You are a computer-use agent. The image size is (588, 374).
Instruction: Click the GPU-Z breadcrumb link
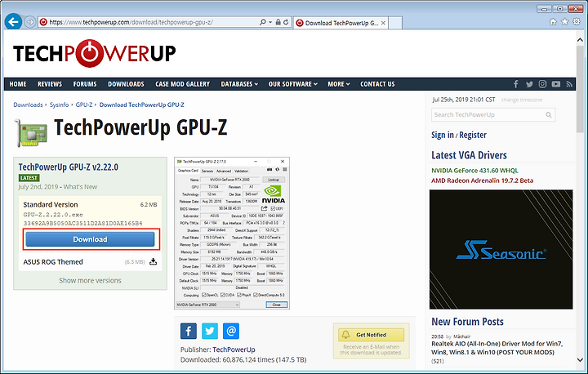pos(84,105)
